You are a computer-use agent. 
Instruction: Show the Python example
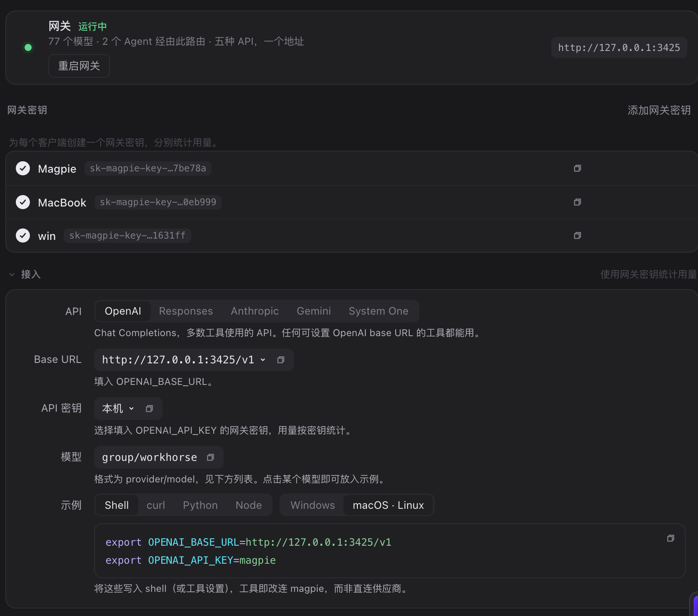pos(200,505)
